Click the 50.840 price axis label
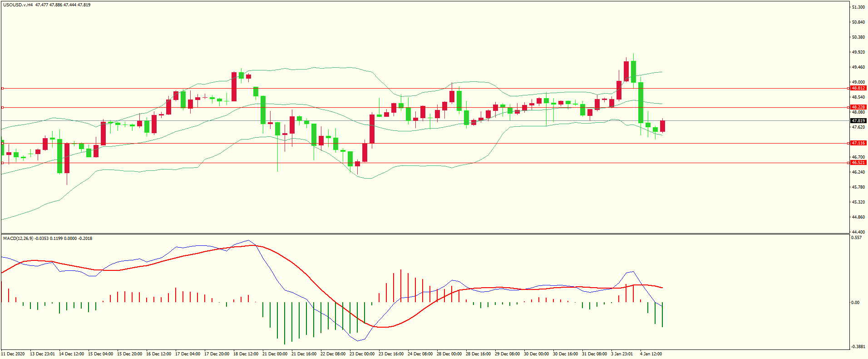The width and height of the screenshot is (868, 359). tap(858, 22)
